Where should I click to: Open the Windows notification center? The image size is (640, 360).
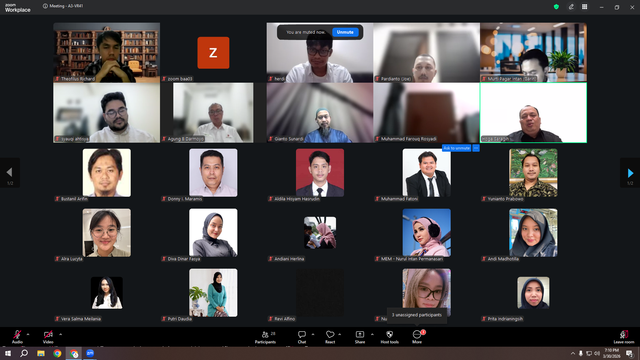coord(629,353)
